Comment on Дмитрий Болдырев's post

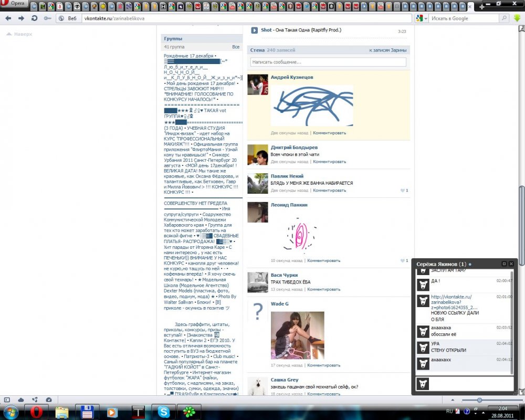click(x=330, y=162)
